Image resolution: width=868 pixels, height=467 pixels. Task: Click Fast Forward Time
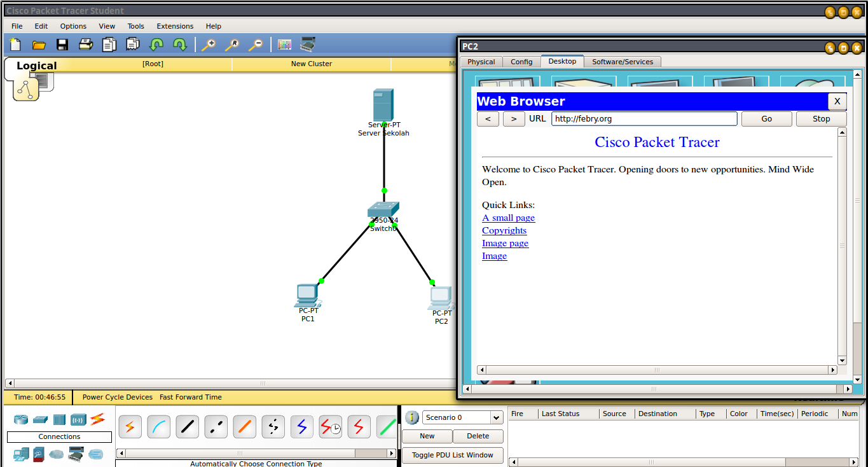point(191,397)
